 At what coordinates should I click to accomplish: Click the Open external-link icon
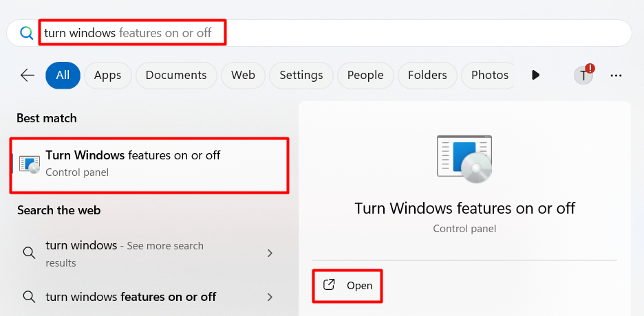(x=329, y=285)
